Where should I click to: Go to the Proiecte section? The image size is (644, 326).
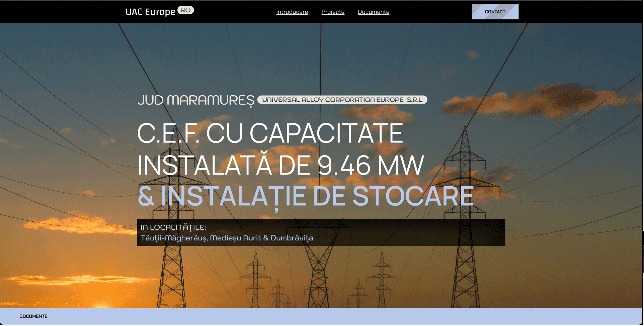333,12
